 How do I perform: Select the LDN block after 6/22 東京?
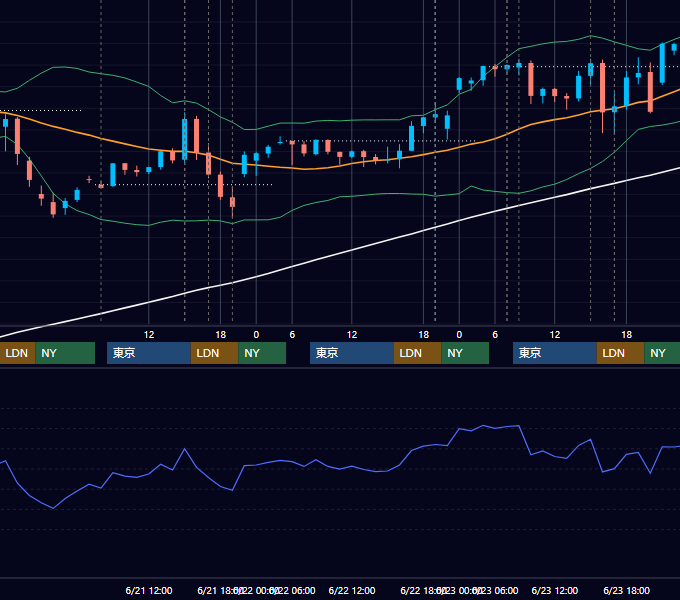[417, 353]
